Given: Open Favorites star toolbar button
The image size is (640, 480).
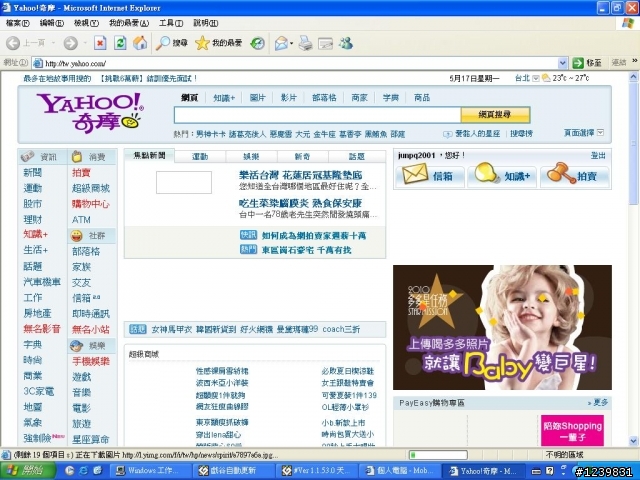Looking at the screenshot, I should click(218, 43).
